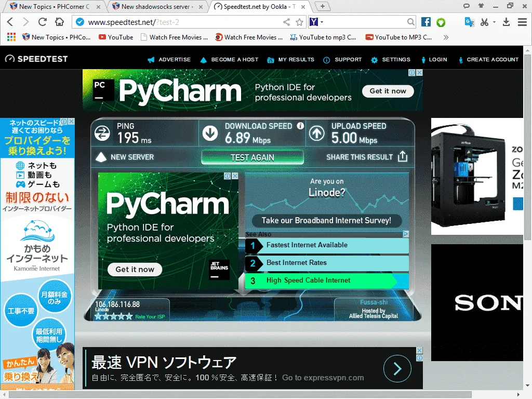Open BECOME A HOST menu item

click(229, 60)
